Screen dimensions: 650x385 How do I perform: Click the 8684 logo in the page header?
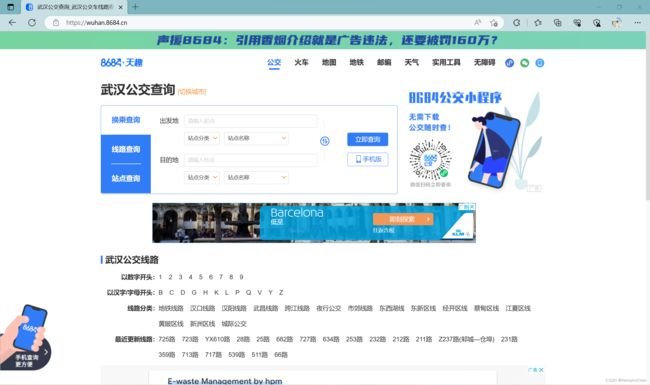pos(121,63)
